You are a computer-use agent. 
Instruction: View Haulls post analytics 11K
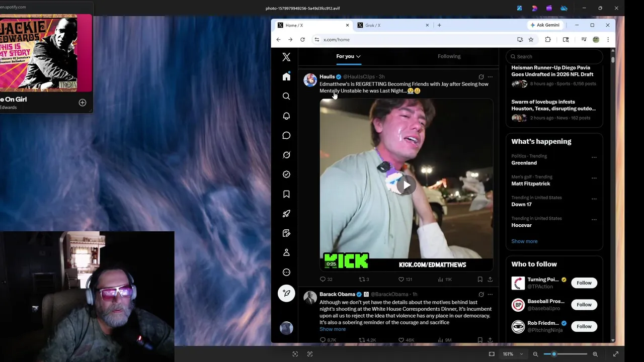point(445,279)
